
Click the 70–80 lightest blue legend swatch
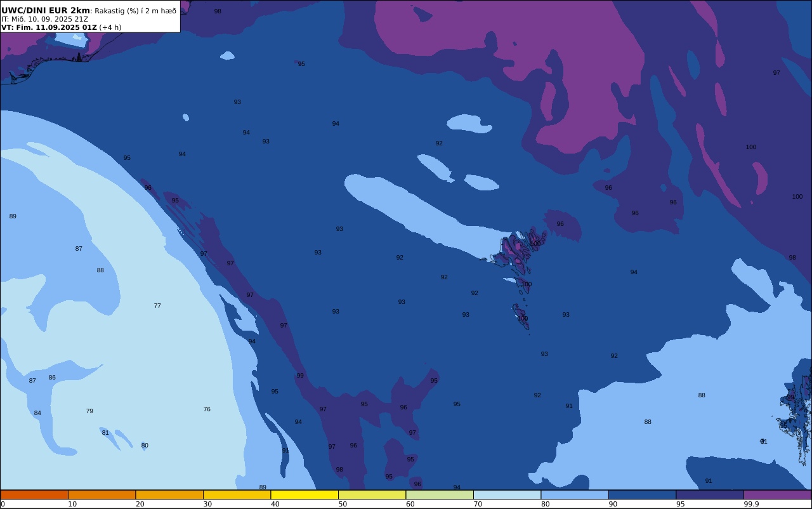coord(507,494)
